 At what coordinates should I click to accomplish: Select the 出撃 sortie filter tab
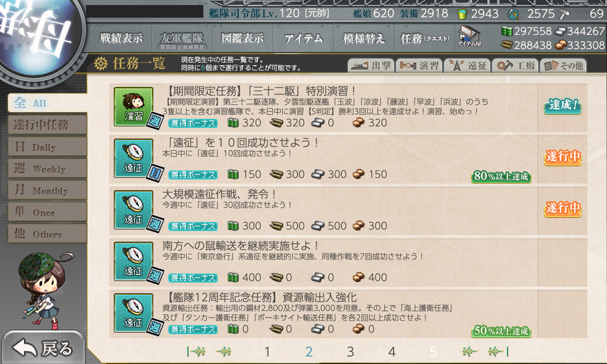pos(370,66)
